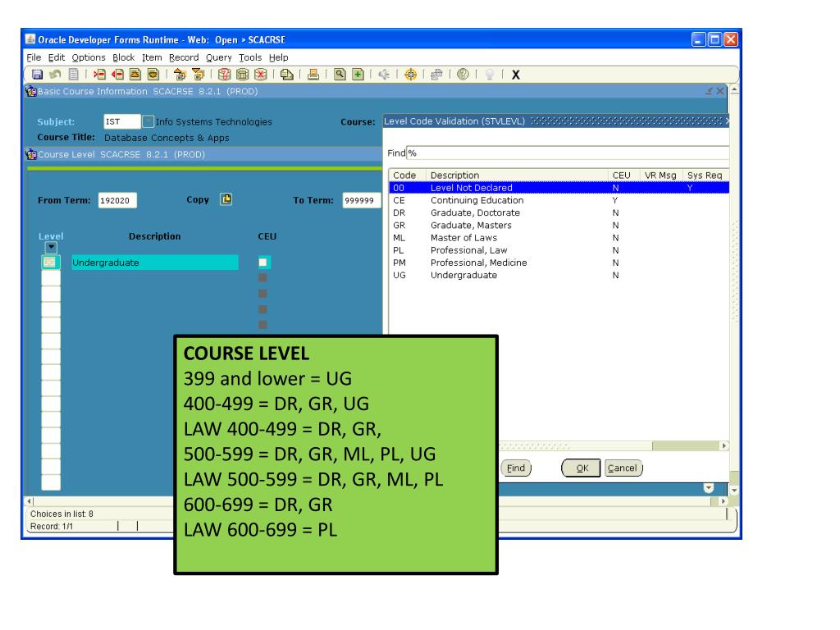Toggle the CEU checkbox for Undergraduate row
840x630 pixels.
pyautogui.click(x=263, y=262)
